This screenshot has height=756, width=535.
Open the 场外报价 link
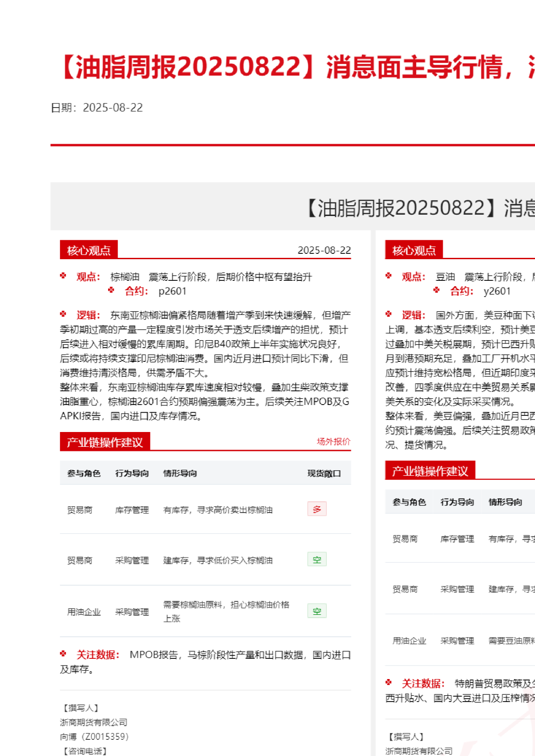point(333,441)
